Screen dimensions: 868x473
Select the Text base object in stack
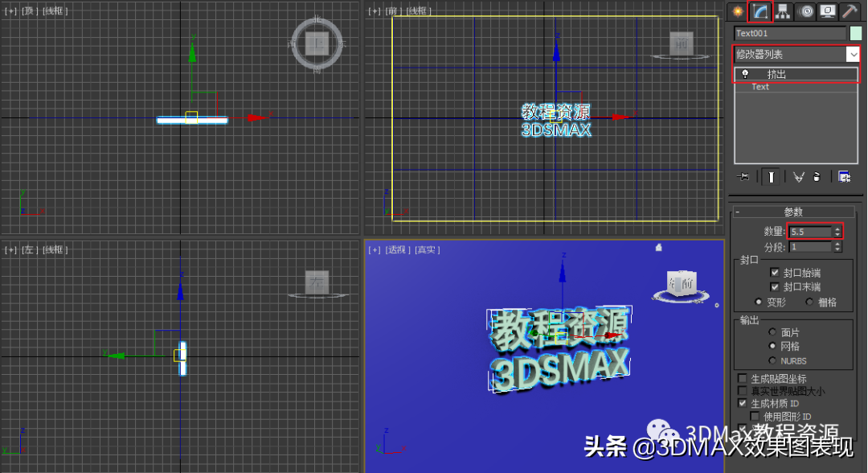pos(796,87)
